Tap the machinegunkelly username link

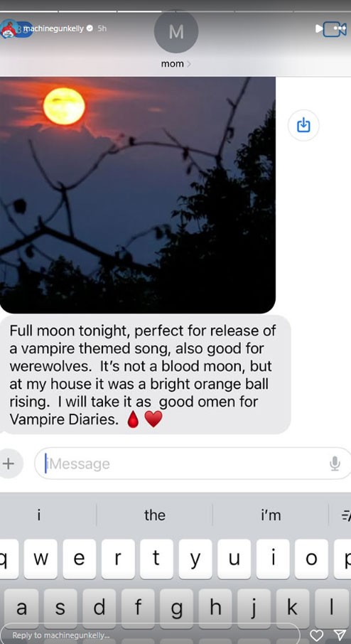53,28
